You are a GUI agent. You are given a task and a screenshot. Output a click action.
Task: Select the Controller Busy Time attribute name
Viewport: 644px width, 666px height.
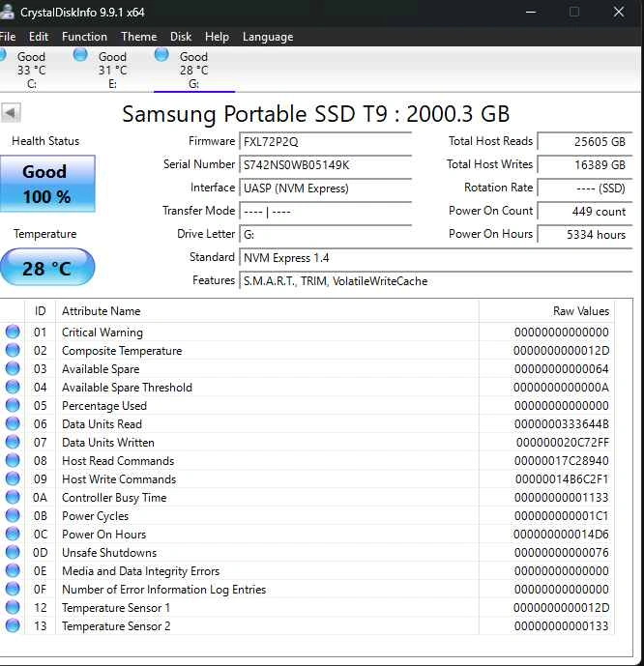(114, 498)
